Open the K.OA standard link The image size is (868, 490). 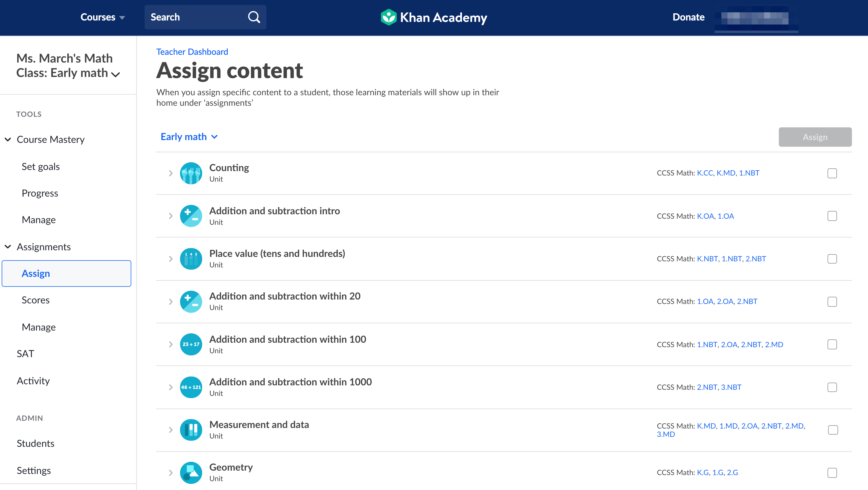[x=706, y=216]
